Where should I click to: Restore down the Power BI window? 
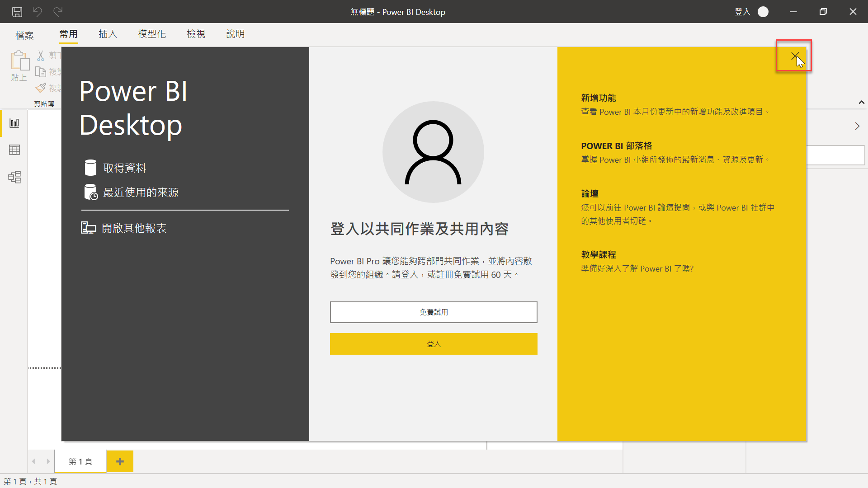[823, 12]
